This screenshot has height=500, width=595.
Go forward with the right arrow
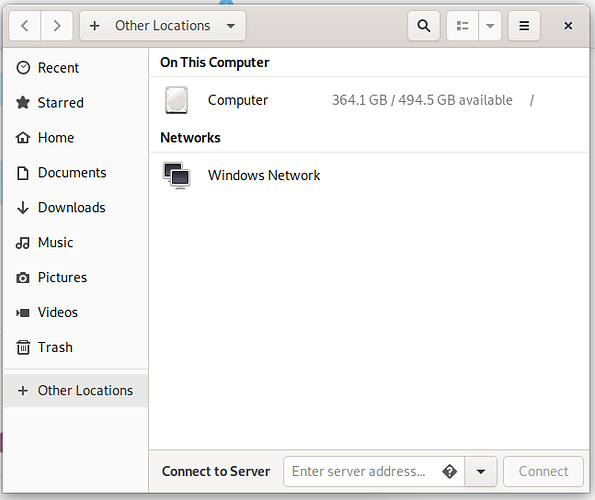point(57,26)
